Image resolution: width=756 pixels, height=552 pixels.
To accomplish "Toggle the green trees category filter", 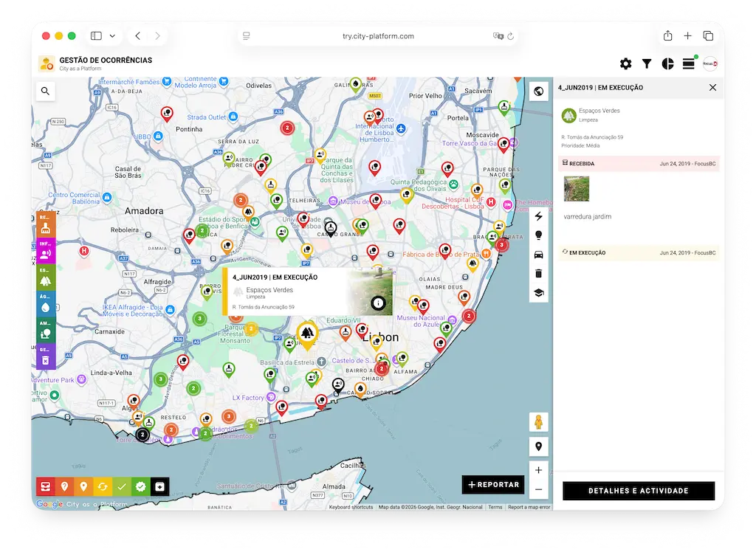I will 46,278.
